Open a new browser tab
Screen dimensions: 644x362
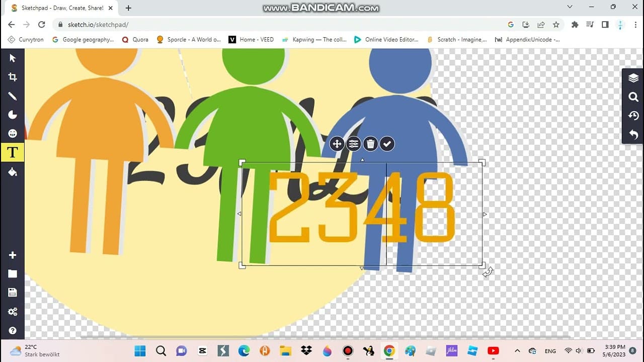pyautogui.click(x=128, y=8)
